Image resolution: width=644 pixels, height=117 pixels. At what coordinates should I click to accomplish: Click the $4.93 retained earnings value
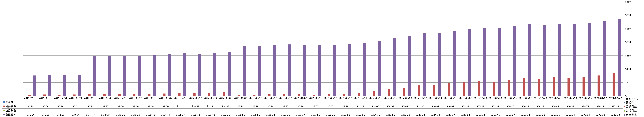click(30, 106)
